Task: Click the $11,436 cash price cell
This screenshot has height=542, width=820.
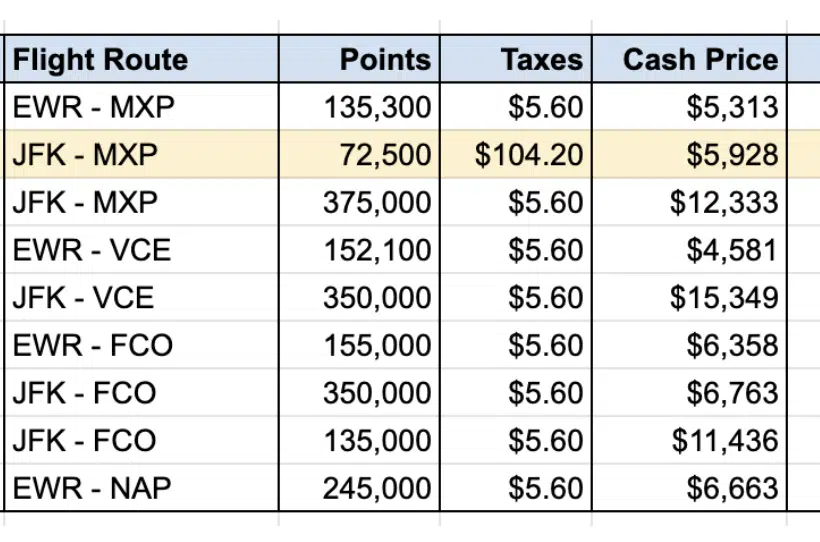Action: 724,440
